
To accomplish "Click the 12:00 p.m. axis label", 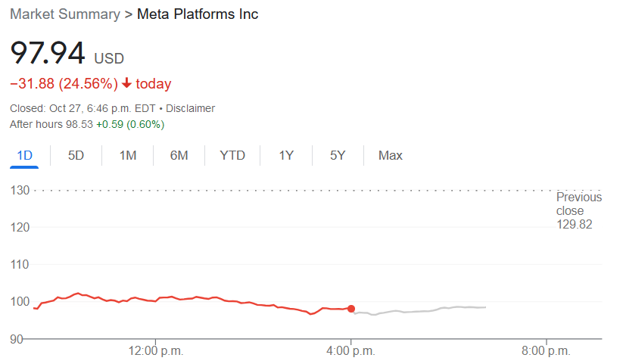I will [x=156, y=351].
